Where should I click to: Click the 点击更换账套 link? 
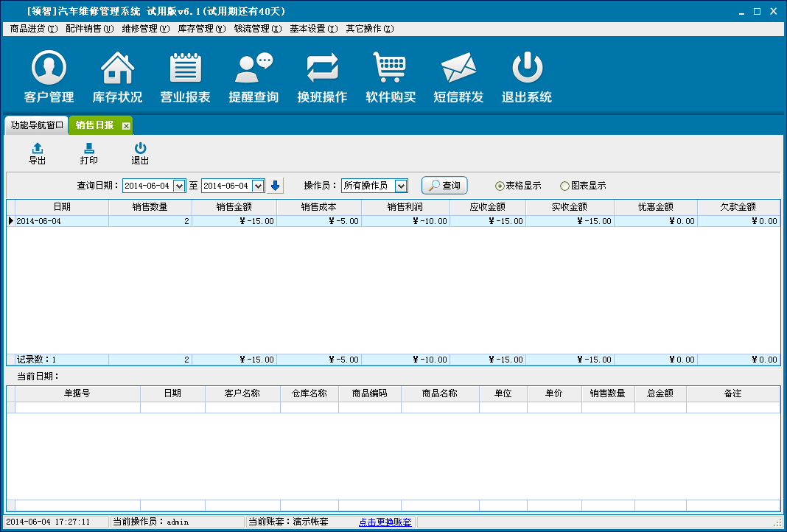385,522
